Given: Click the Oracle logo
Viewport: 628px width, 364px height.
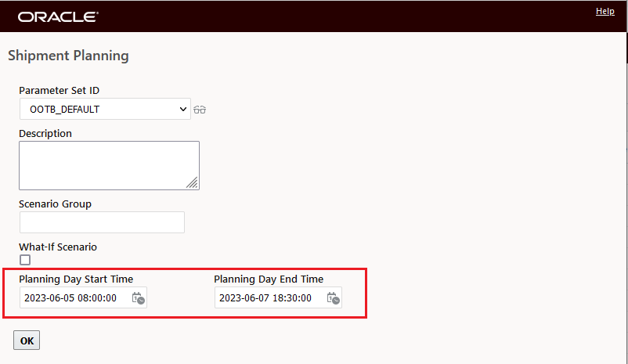Looking at the screenshot, I should 58,16.
